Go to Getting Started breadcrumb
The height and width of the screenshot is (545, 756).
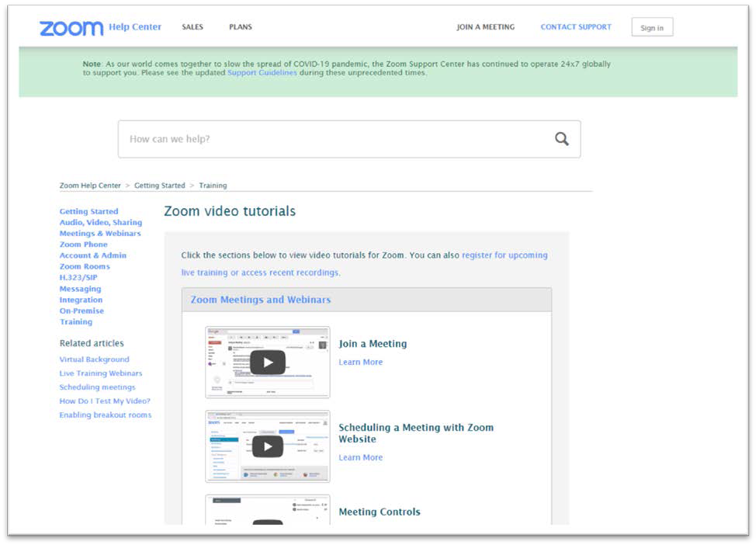coord(160,186)
